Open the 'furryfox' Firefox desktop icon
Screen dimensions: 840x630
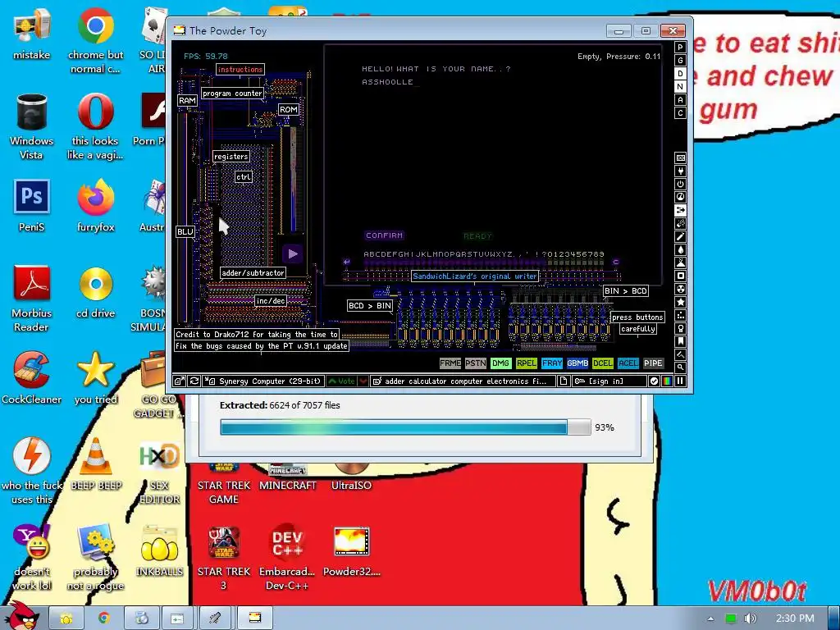pyautogui.click(x=95, y=206)
